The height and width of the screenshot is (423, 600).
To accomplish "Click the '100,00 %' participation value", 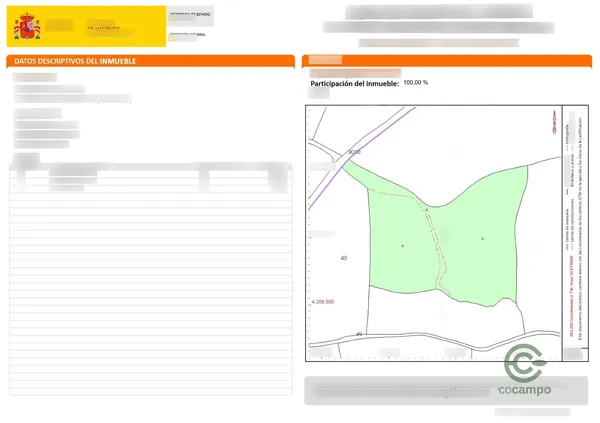I will [416, 83].
